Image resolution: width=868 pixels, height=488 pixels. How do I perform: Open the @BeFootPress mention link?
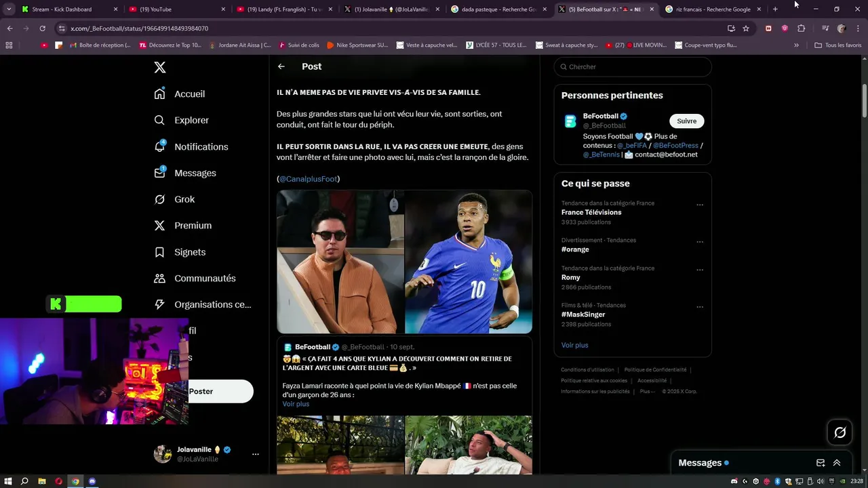coord(675,145)
